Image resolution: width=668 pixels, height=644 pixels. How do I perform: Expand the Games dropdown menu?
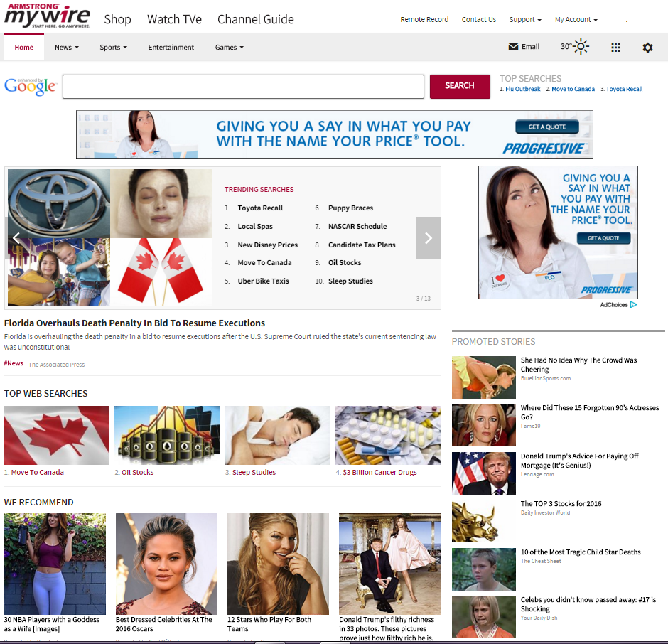coord(230,48)
